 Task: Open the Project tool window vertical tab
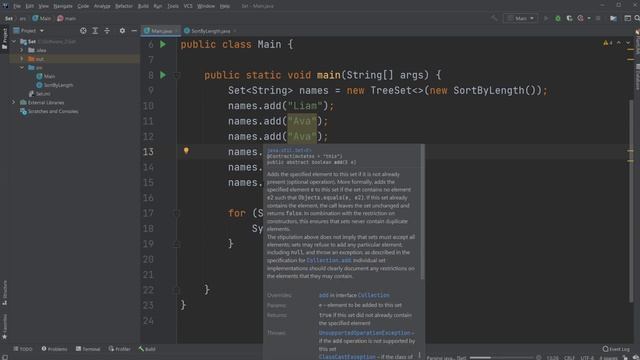pyautogui.click(x=4, y=39)
